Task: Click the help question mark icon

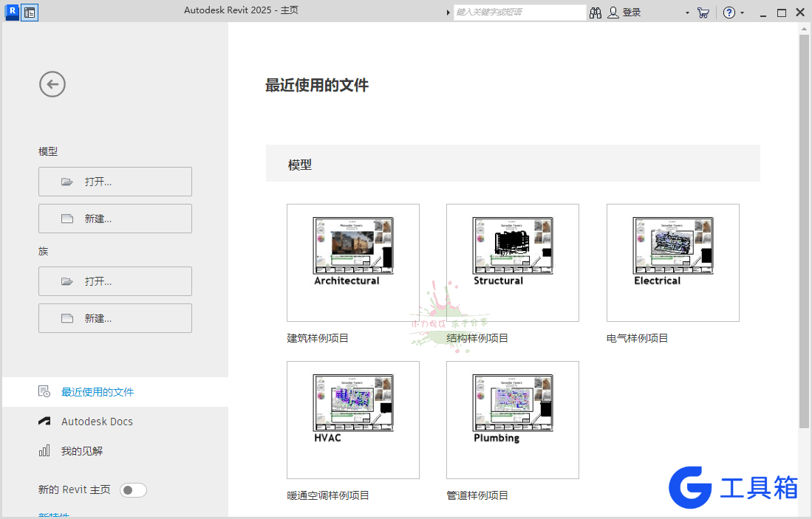Action: (729, 13)
